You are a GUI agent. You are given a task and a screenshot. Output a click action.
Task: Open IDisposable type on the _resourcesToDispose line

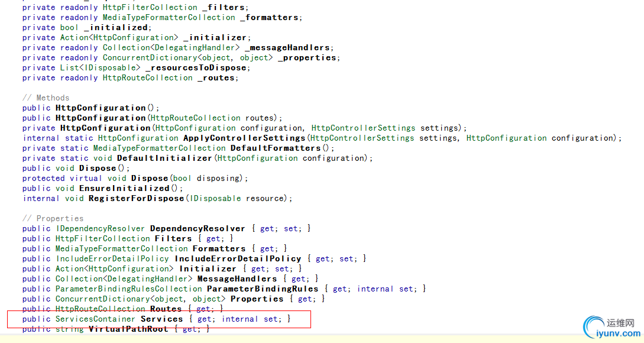[x=110, y=68]
